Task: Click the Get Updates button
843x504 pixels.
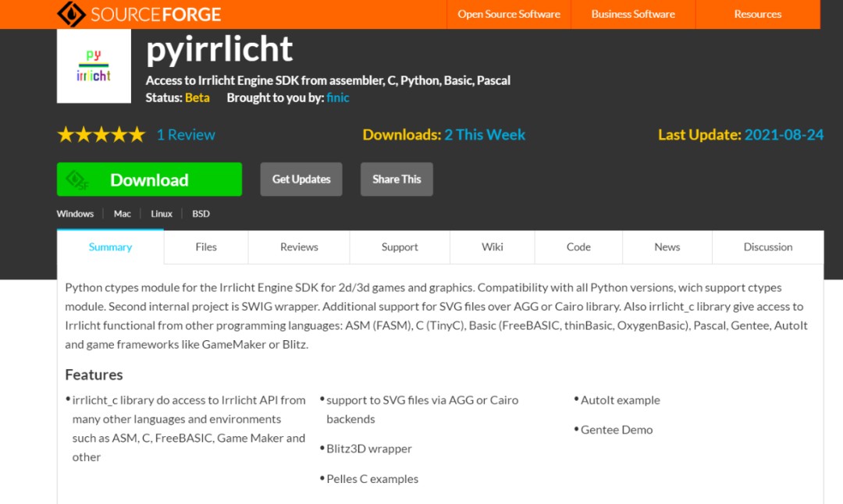Action: pyautogui.click(x=301, y=179)
